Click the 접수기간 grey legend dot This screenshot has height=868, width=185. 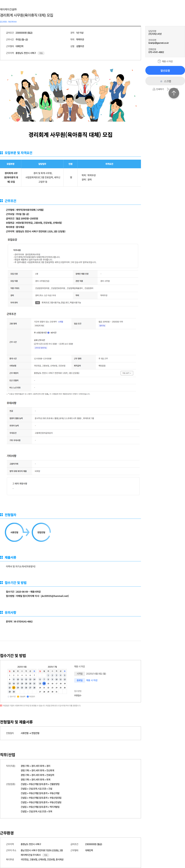coord(8,696)
